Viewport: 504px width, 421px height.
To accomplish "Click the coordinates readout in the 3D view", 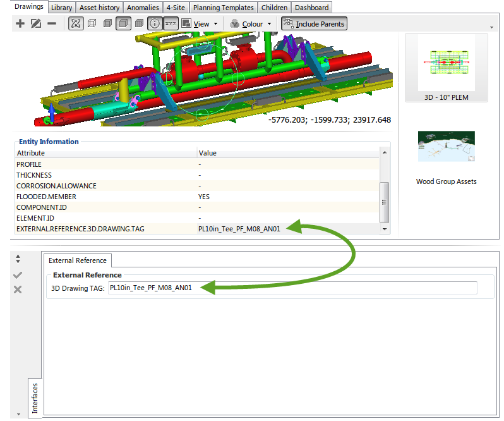I will pyautogui.click(x=330, y=120).
